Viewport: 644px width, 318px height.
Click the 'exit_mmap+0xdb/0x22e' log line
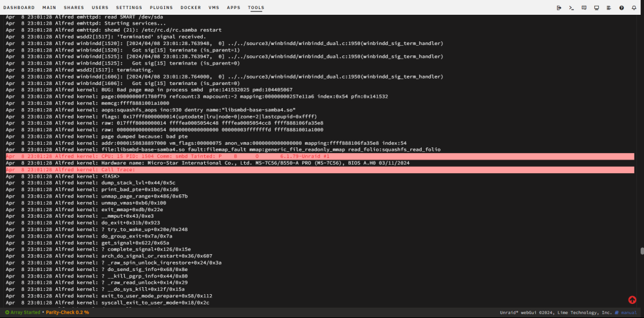point(84,210)
